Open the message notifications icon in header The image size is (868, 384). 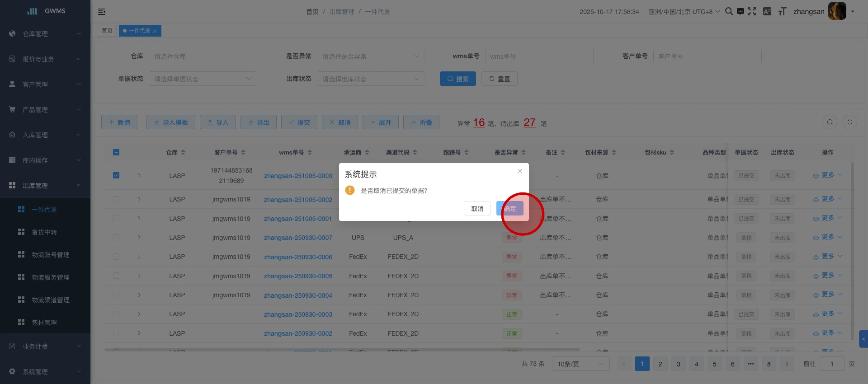[741, 12]
